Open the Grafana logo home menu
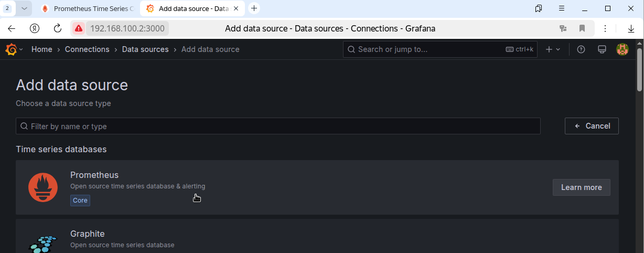644x253 pixels. 11,49
